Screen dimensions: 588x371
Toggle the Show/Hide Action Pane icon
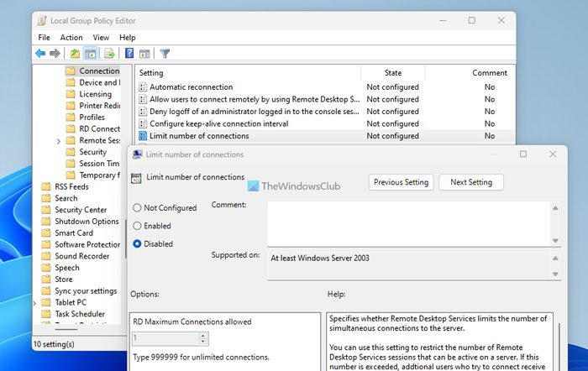(x=144, y=54)
